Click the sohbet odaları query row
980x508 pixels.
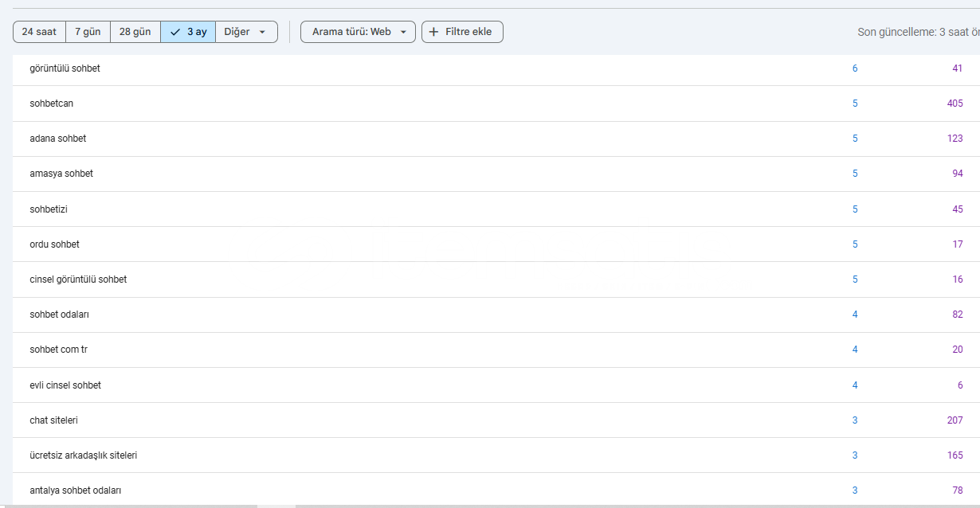(496, 315)
